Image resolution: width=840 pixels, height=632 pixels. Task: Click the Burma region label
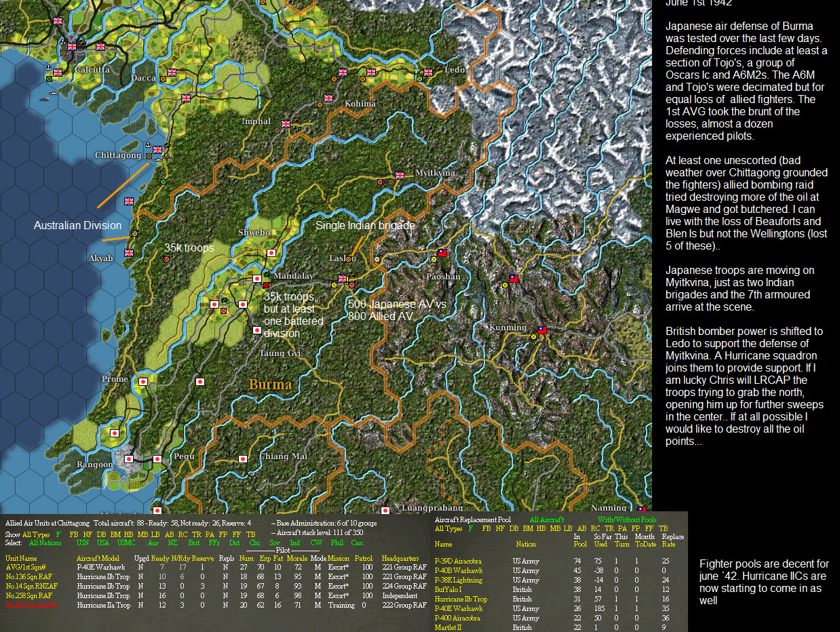click(271, 384)
